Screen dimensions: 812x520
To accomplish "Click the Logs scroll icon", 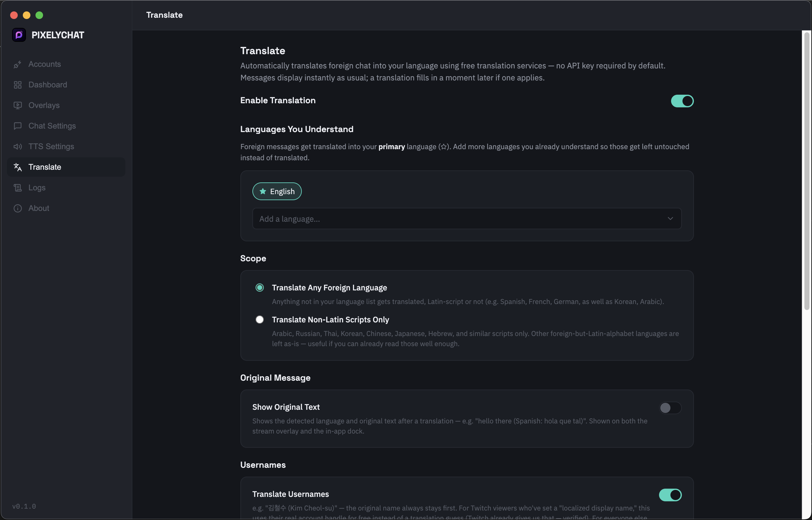I will 17,188.
